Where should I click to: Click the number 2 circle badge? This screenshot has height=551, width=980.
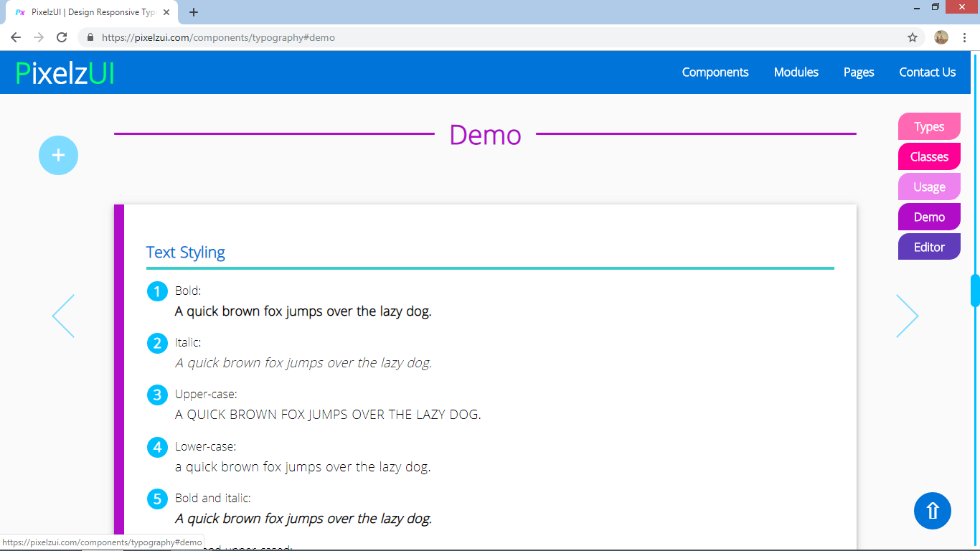[x=157, y=343]
